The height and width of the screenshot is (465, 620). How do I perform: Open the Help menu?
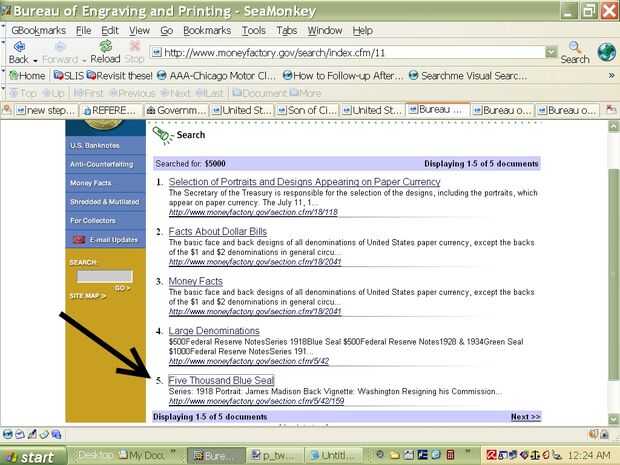click(363, 30)
